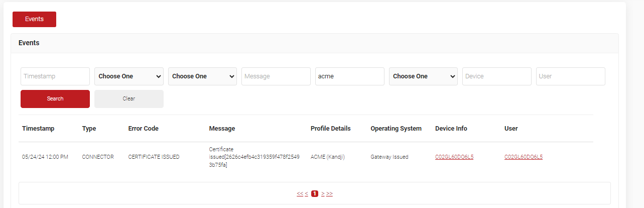Image resolution: width=644 pixels, height=208 pixels.
Task: Jump to first page with << link
Action: coord(300,193)
